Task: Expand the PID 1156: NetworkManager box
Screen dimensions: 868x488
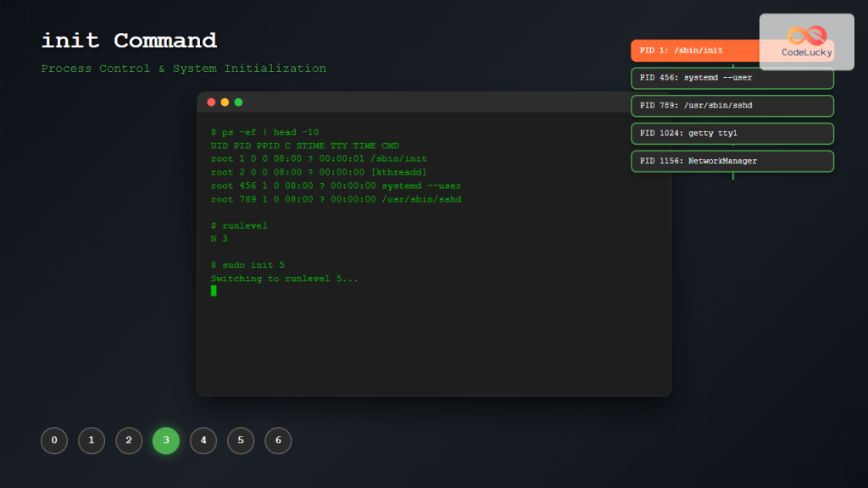Action: 732,161
